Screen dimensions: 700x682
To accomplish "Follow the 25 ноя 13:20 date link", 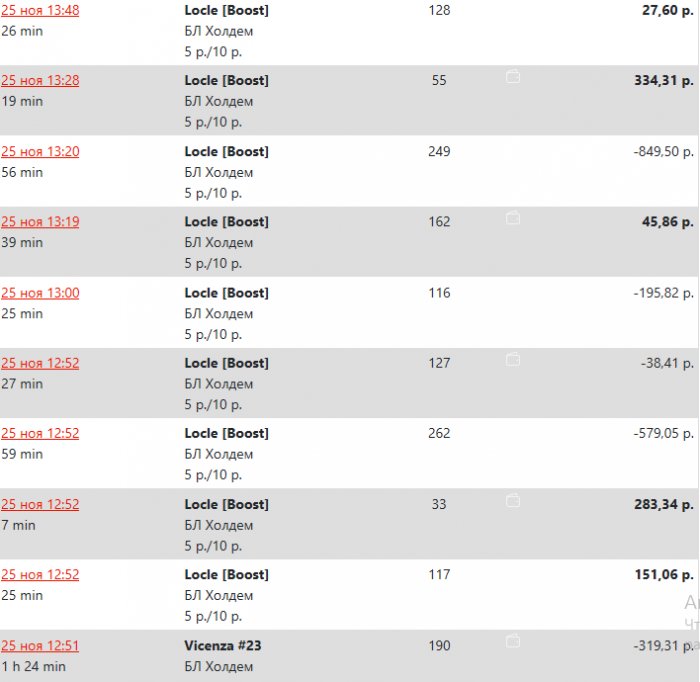I will pyautogui.click(x=40, y=151).
